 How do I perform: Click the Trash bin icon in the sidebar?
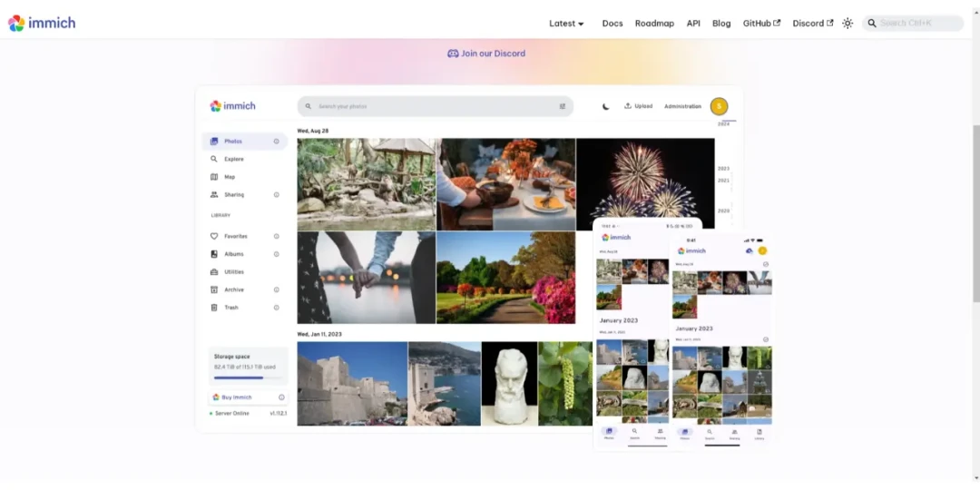[214, 308]
